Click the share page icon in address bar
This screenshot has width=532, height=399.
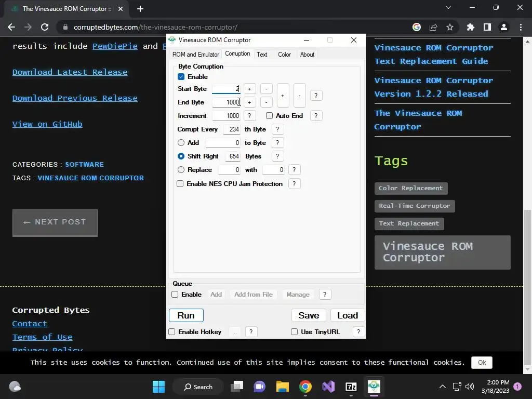click(x=433, y=27)
